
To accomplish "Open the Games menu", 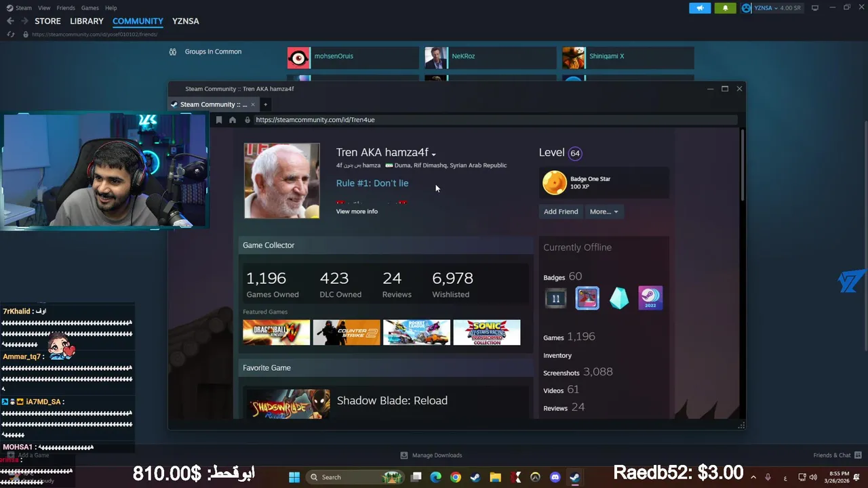I will 90,8.
